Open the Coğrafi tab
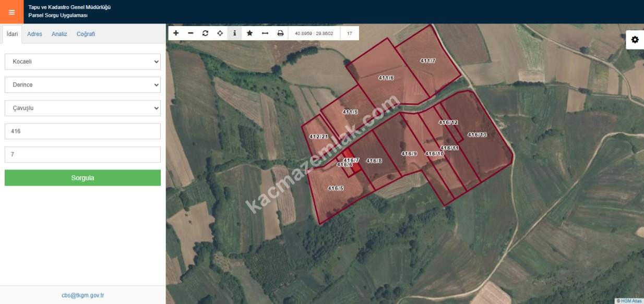Viewport: 644px width, 304px height. [86, 34]
